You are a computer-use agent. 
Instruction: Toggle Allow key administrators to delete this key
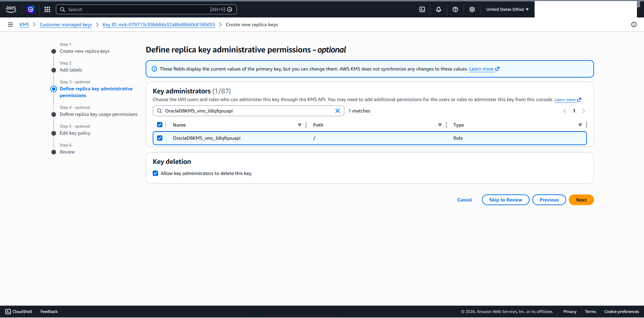[155, 173]
